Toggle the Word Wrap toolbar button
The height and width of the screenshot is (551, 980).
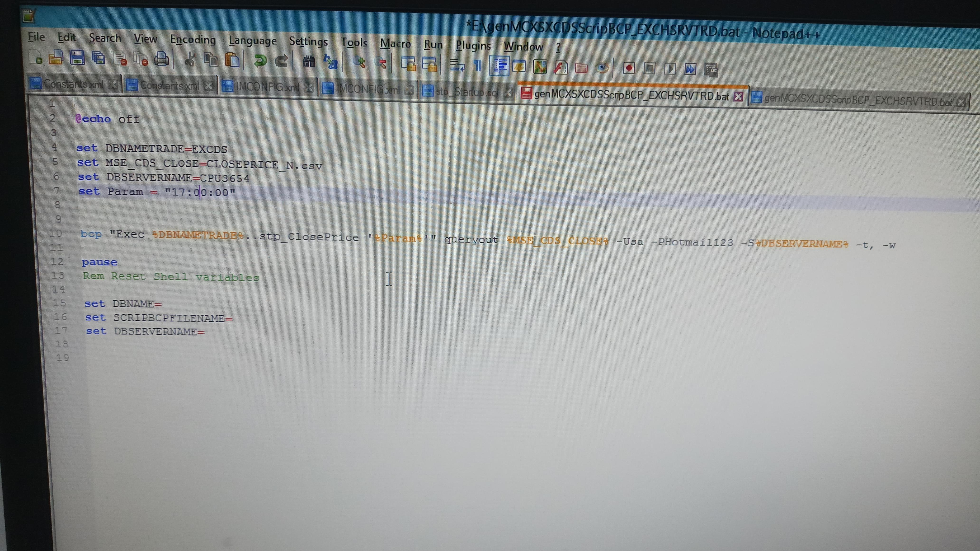(457, 65)
